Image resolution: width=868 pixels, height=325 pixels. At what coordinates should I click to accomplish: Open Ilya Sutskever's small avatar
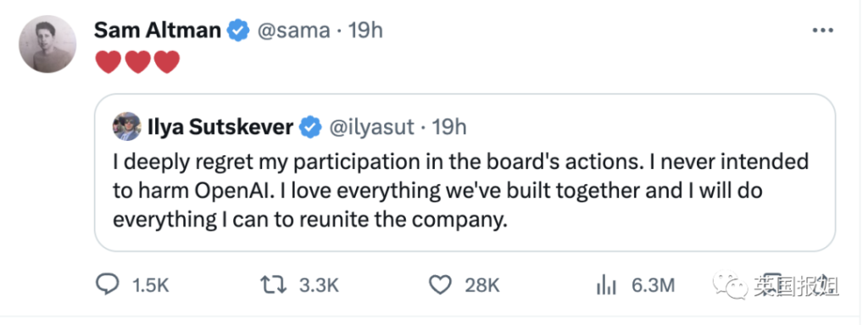coord(127,127)
